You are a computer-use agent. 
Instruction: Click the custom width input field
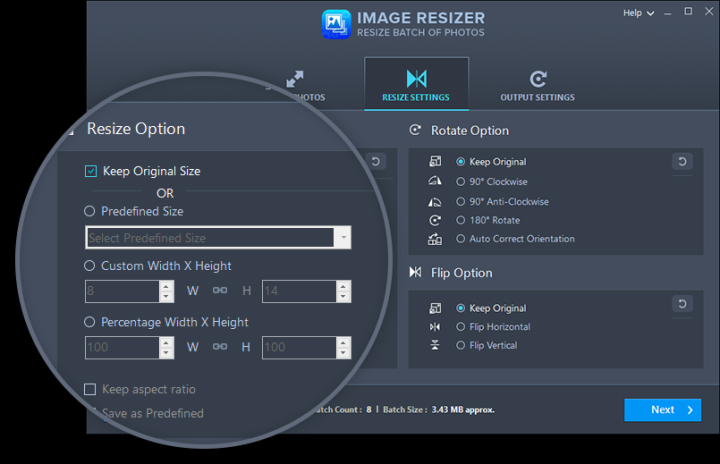point(122,291)
